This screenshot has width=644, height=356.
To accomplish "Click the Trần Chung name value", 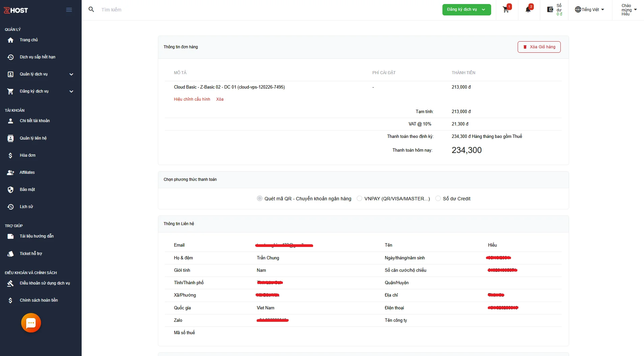I will pos(268,258).
